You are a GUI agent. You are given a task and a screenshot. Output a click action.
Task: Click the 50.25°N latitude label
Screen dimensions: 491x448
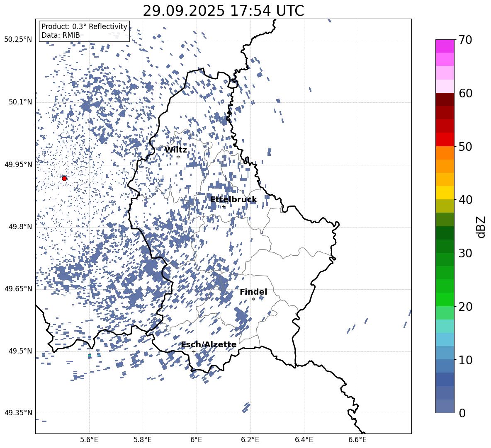[18, 39]
